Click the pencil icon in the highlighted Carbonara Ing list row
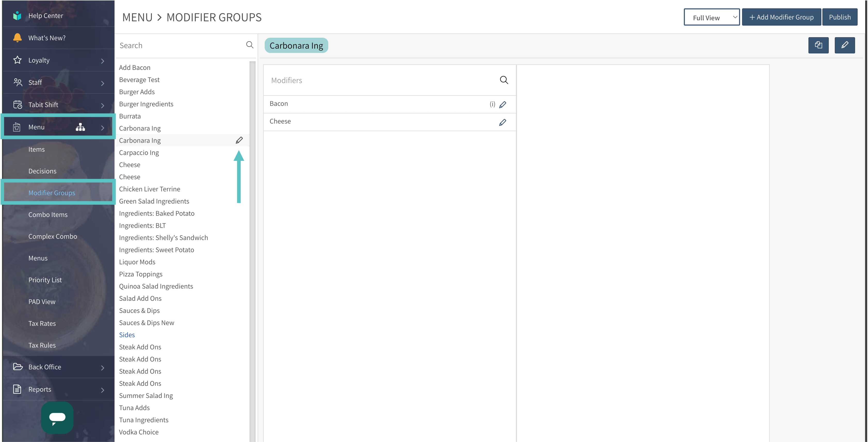This screenshot has height=442, width=868. coord(239,140)
